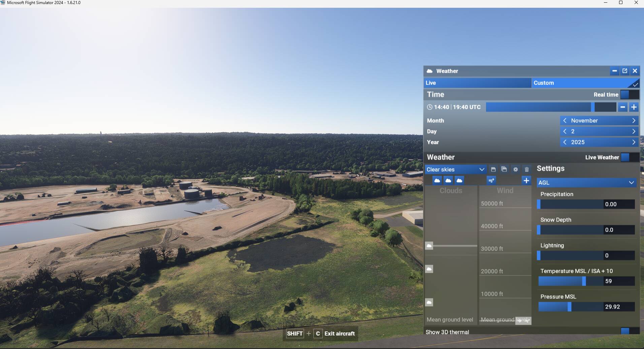The height and width of the screenshot is (349, 644).
Task: Add a new layer with plus icon
Action: (526, 180)
